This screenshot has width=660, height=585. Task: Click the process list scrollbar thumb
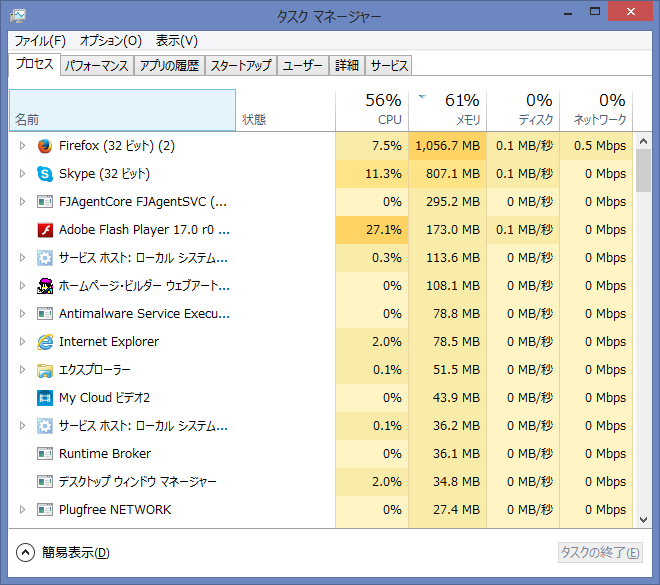coord(643,171)
